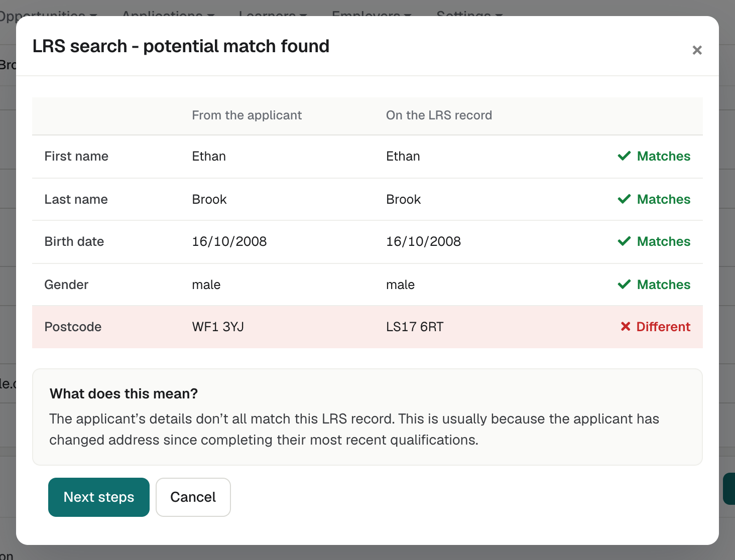The width and height of the screenshot is (735, 560).
Task: Close the LRS search dialog via X
Action: (697, 50)
